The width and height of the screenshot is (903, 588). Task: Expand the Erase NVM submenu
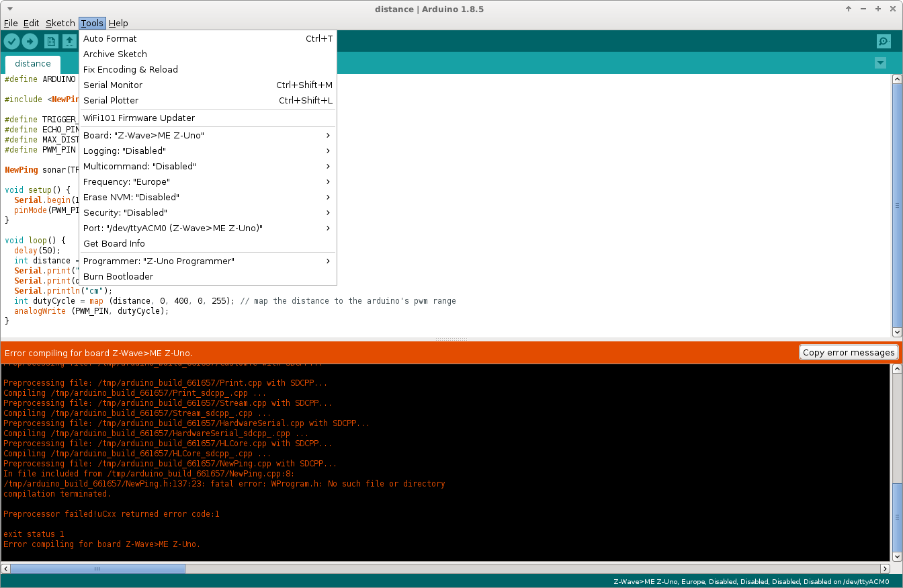[208, 198]
